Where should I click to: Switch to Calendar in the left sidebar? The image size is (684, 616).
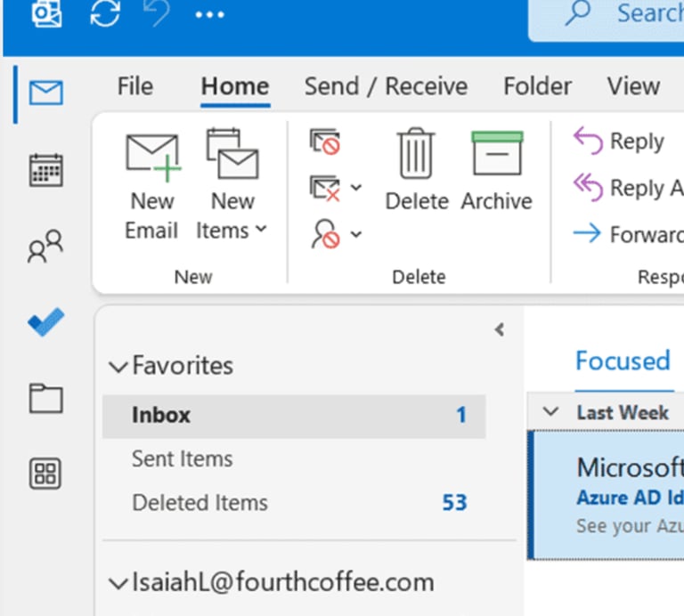(x=45, y=170)
